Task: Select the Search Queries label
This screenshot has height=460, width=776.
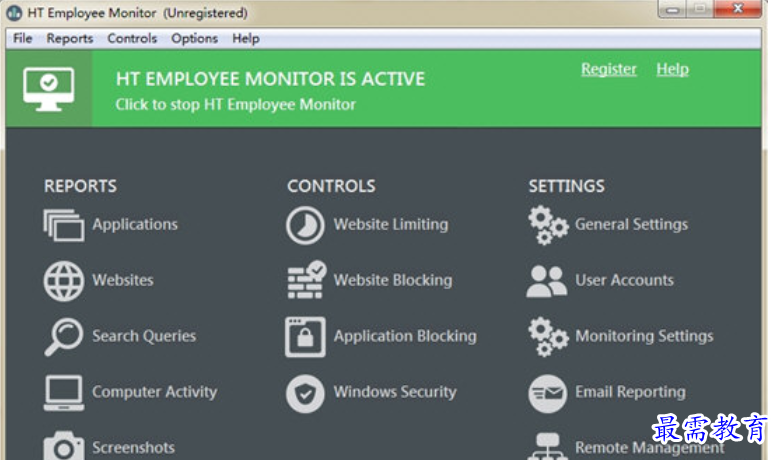Action: pos(144,336)
